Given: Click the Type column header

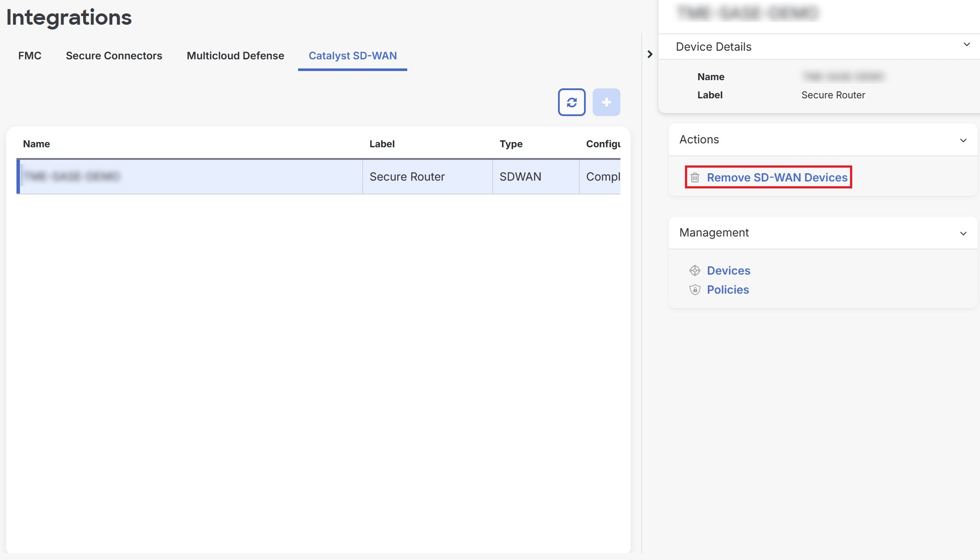Looking at the screenshot, I should 511,144.
